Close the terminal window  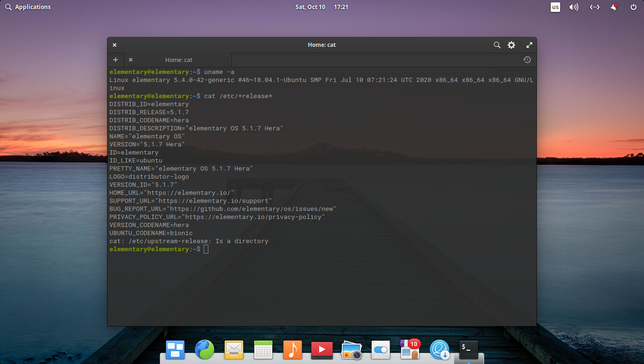coord(115,45)
